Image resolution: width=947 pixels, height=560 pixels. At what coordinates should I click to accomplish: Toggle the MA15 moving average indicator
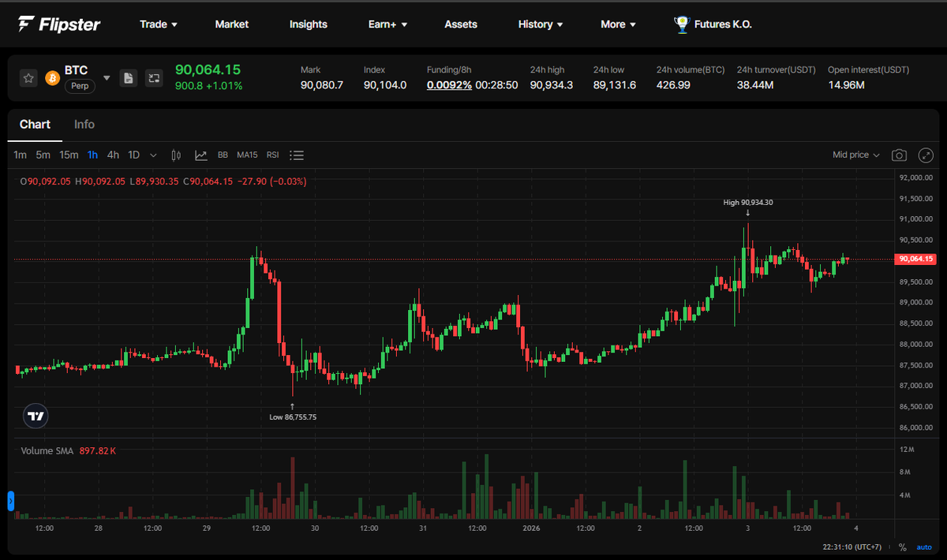(x=247, y=155)
